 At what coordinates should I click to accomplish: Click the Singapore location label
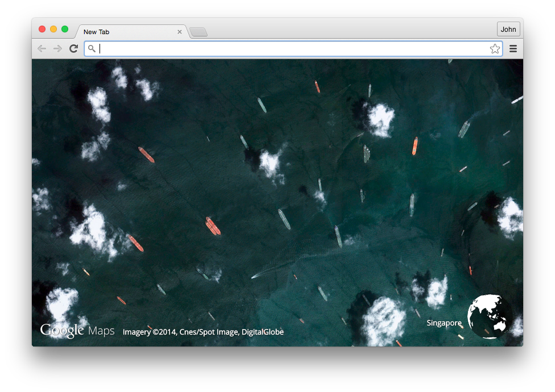[444, 323]
